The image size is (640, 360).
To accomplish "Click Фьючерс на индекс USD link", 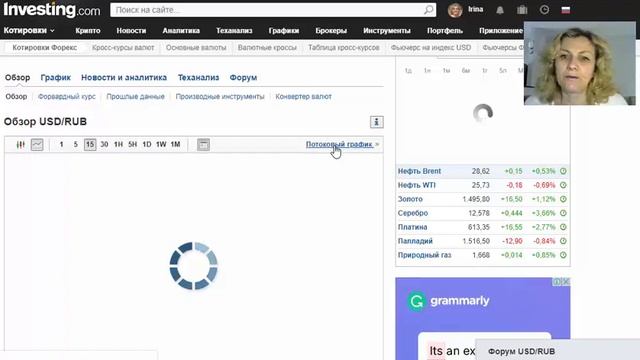I will click(x=431, y=48).
